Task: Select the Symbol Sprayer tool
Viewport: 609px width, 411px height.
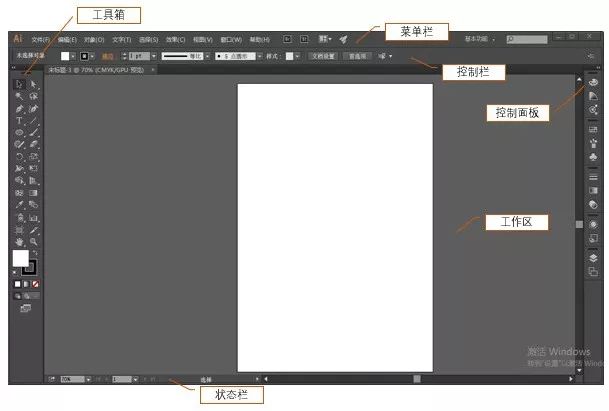Action: click(19, 218)
